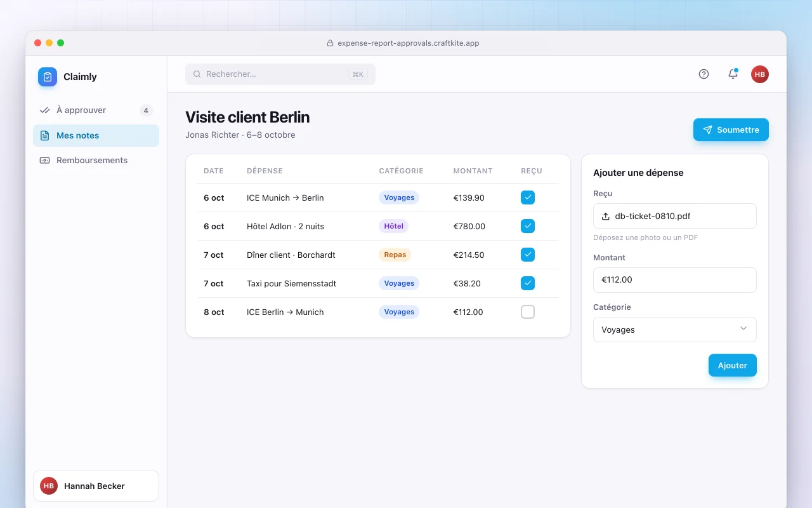Open Hannah Becker account card

(96, 486)
